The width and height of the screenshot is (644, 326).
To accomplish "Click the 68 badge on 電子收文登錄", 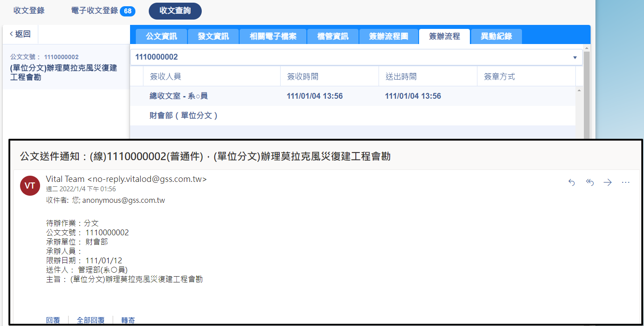I will coord(127,11).
